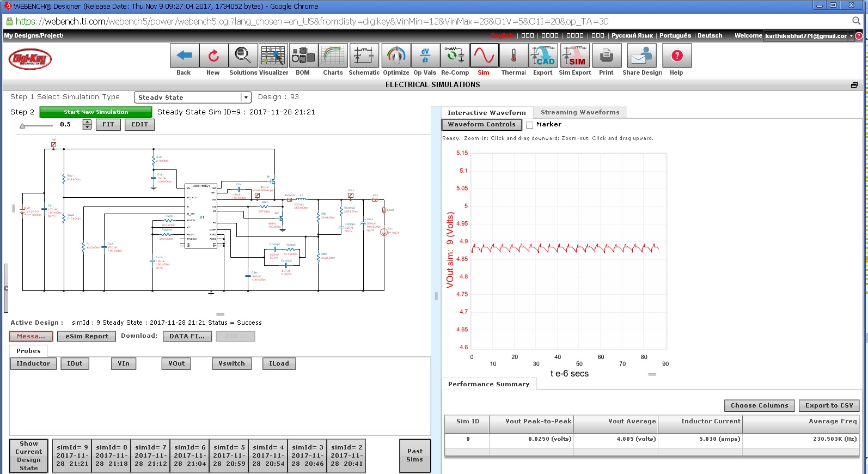This screenshot has height=474, width=868.
Task: Click the Thermal simulation icon
Action: [513, 56]
